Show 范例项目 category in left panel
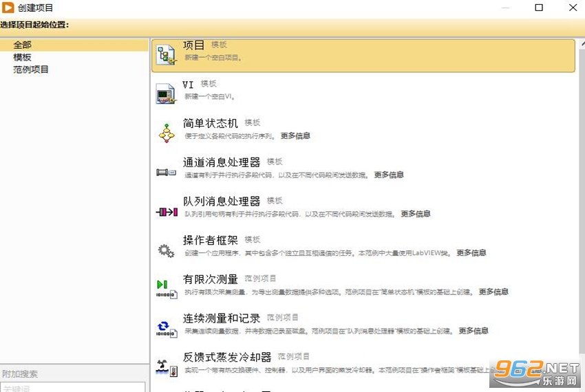This screenshot has height=392, width=585. (x=31, y=69)
